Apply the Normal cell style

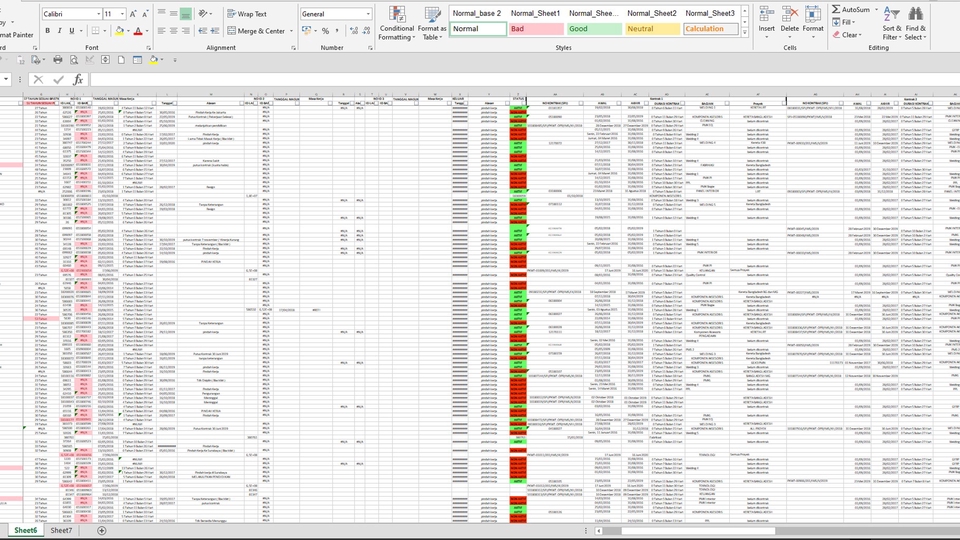(x=478, y=29)
